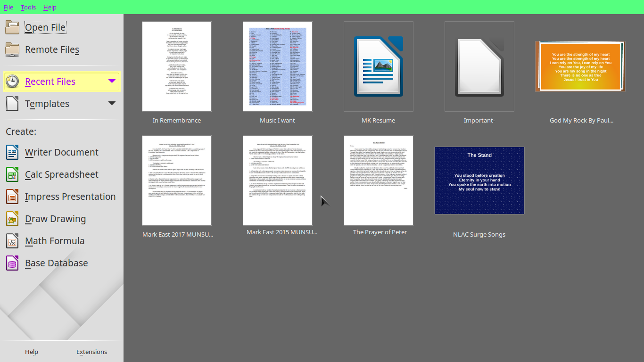644x362 pixels.
Task: Click the Remote Files folder icon
Action: click(x=12, y=49)
